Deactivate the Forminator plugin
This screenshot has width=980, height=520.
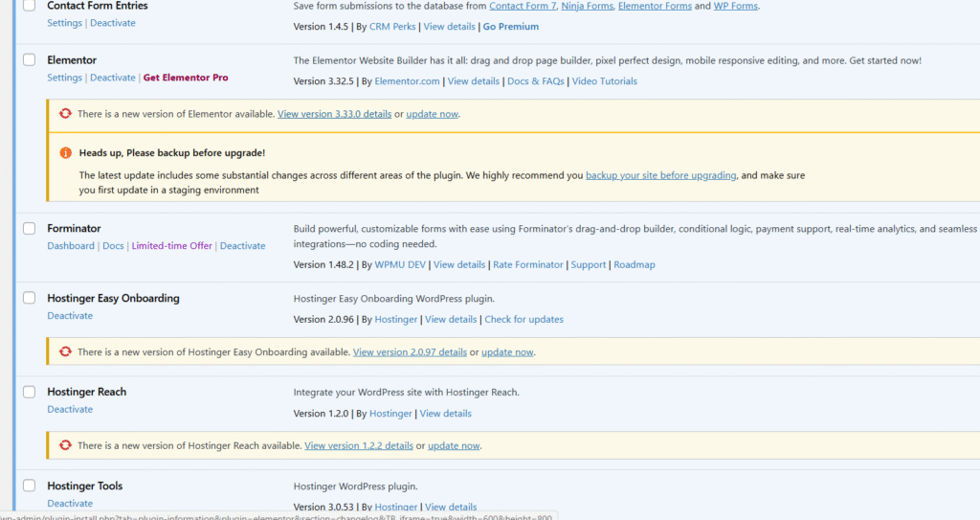point(242,246)
